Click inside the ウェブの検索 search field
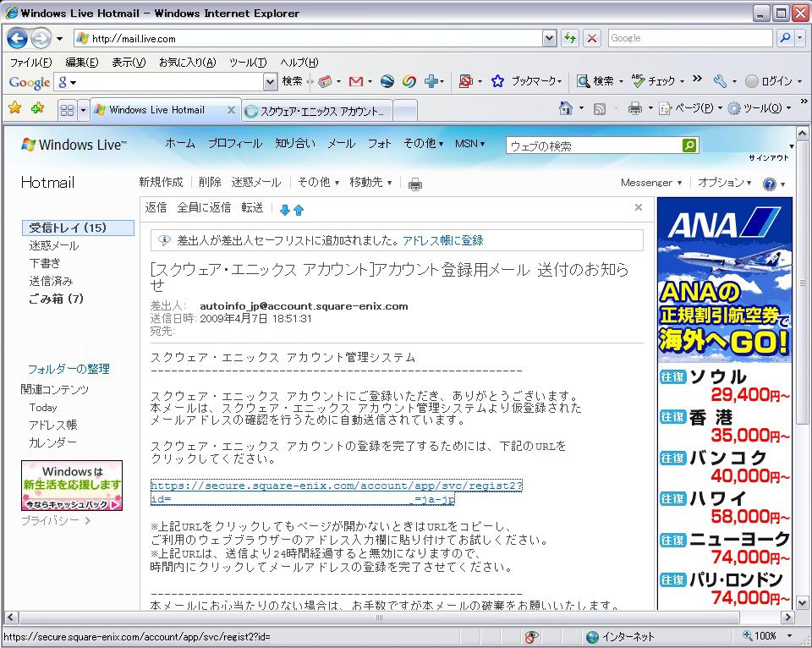 pyautogui.click(x=594, y=146)
